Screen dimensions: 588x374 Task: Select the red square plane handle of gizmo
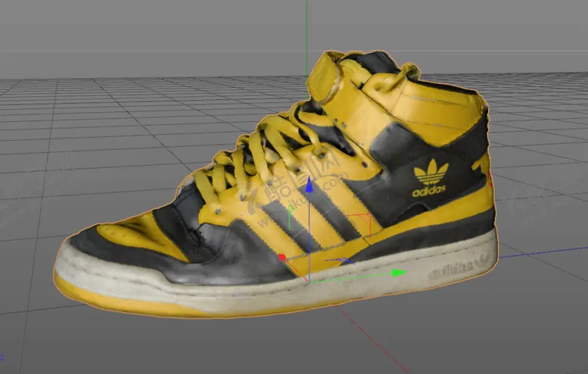[359, 226]
